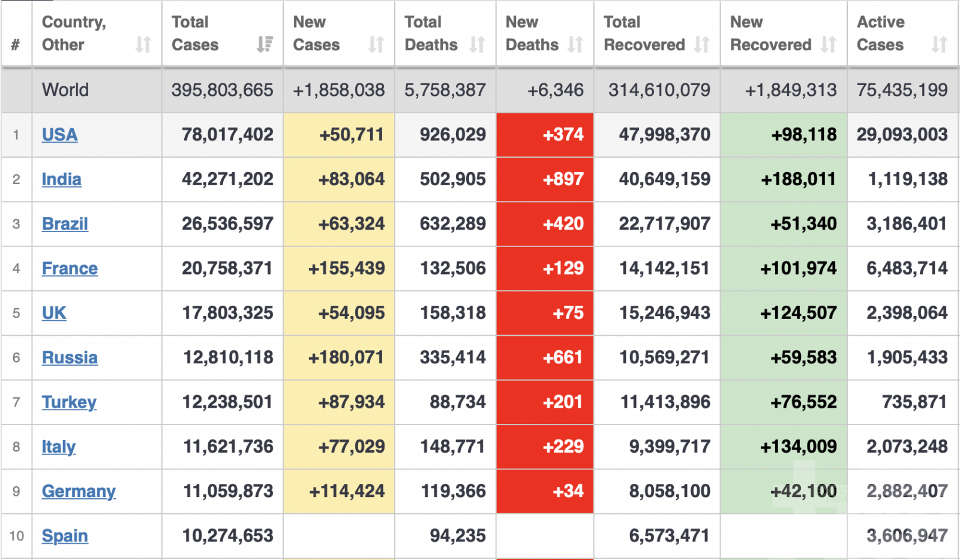Viewport: 960px width, 560px height.
Task: Select Italy new recovered +134,009
Action: coord(799,447)
